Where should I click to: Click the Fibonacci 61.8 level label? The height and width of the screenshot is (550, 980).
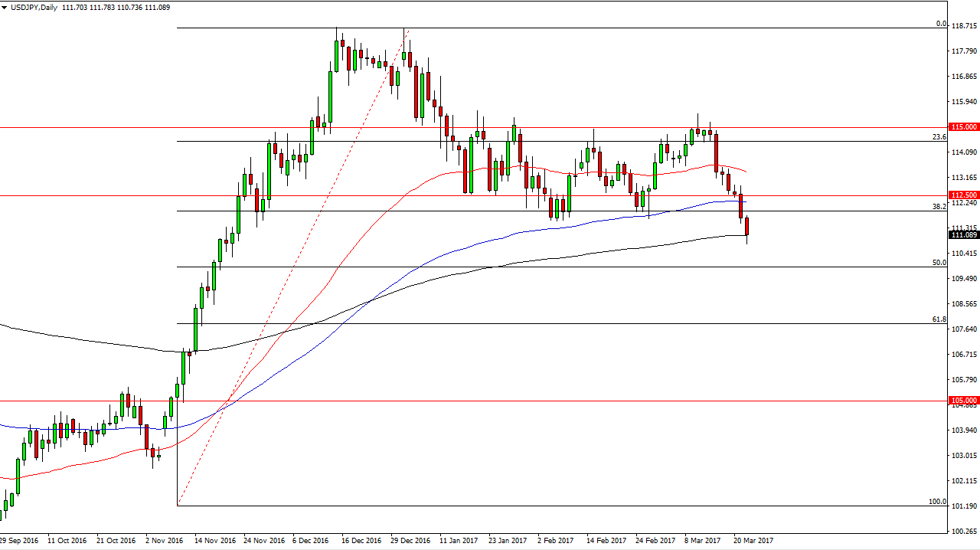939,319
